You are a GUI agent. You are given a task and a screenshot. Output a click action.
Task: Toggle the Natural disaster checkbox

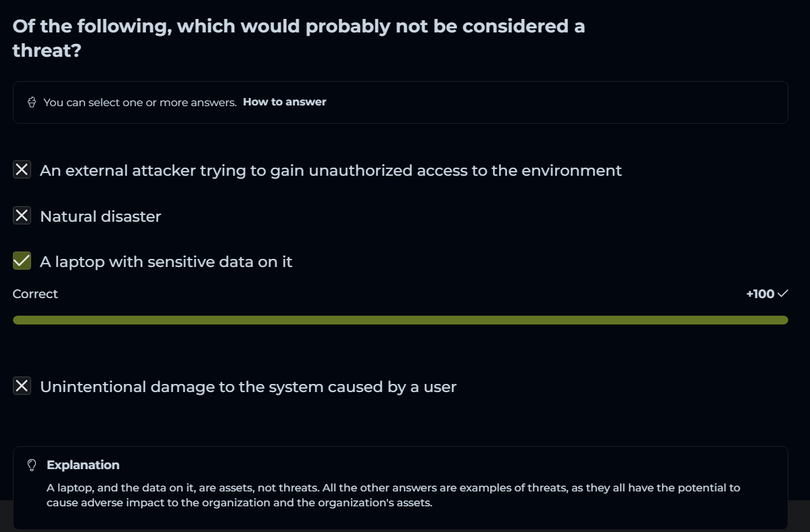point(22,216)
